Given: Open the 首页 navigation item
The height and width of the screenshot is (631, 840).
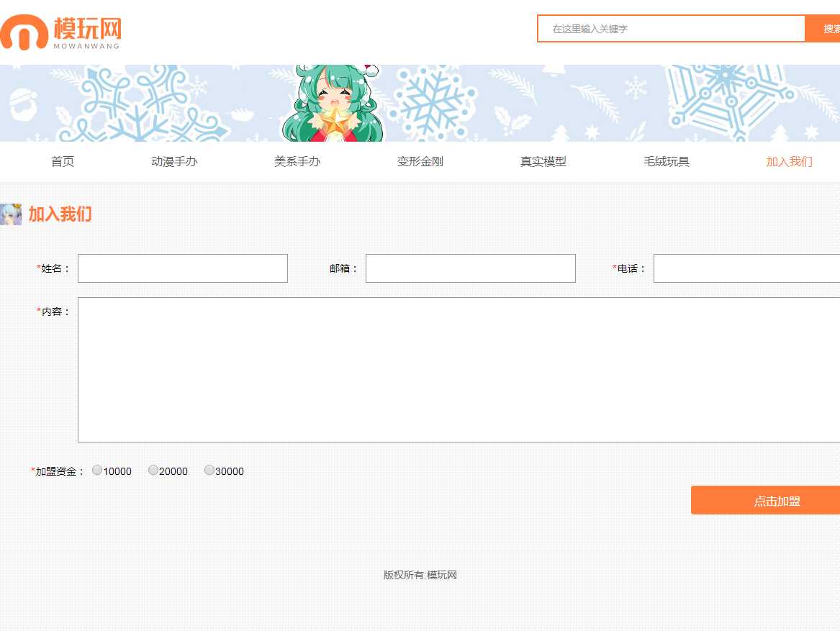Looking at the screenshot, I should [63, 162].
